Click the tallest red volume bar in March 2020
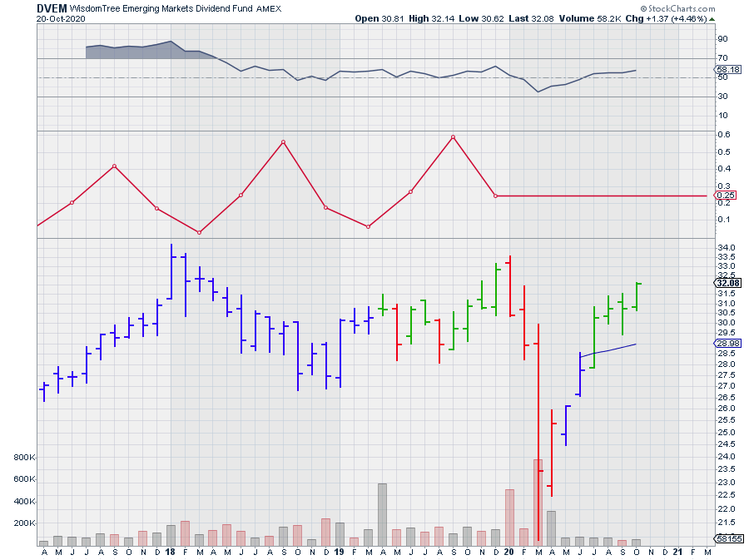This screenshot has height=560, width=749. point(538,501)
